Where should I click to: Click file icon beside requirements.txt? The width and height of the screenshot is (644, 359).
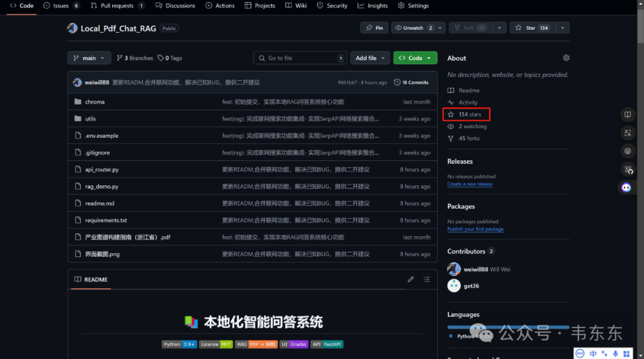click(78, 220)
